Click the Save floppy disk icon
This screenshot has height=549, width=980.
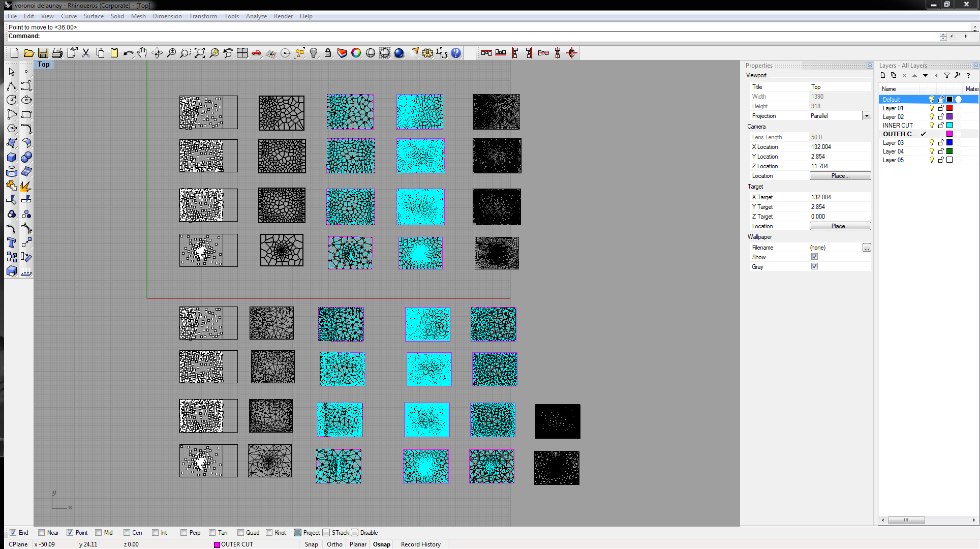(43, 53)
